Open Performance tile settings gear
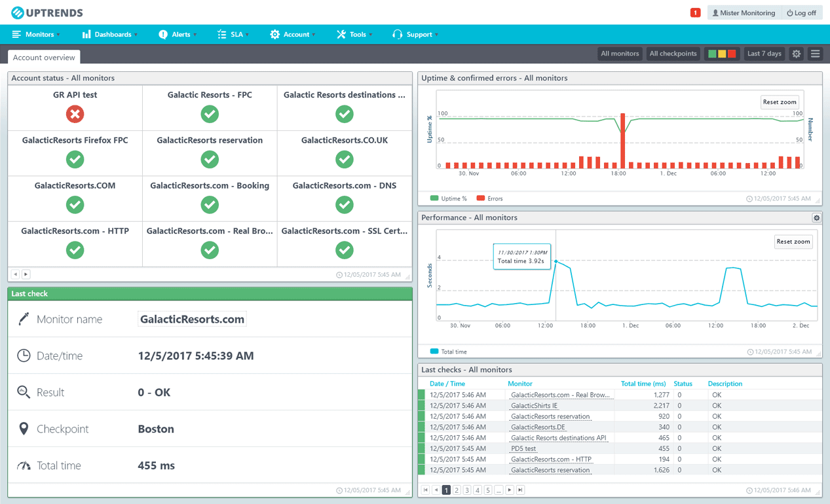Screen dimensions: 830x504 pos(816,217)
